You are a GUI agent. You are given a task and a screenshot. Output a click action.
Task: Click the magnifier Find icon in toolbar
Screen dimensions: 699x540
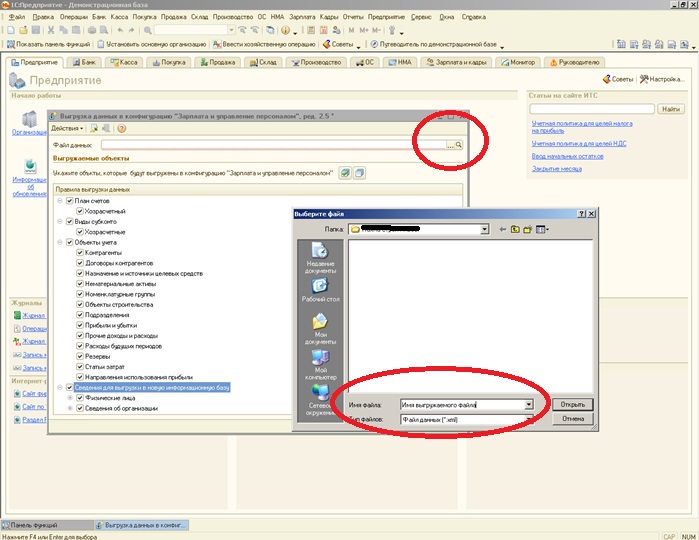coord(148,30)
